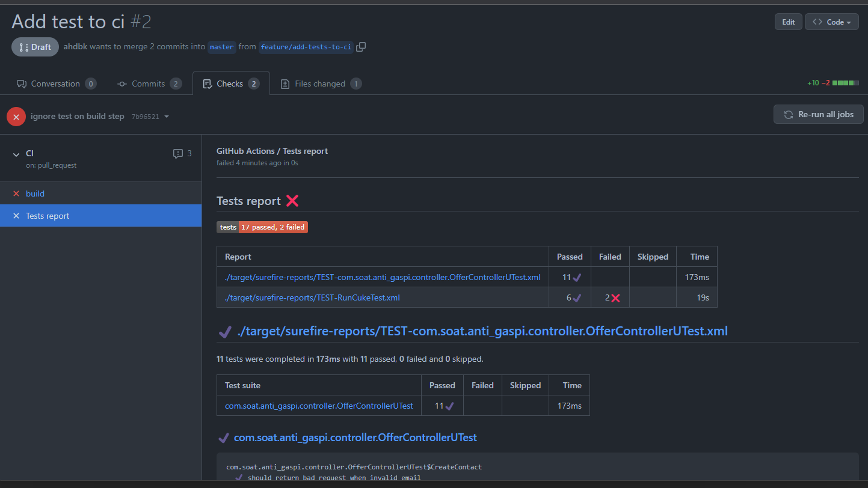This screenshot has width=868, height=488.
Task: Select the Checks tab
Action: pos(232,84)
